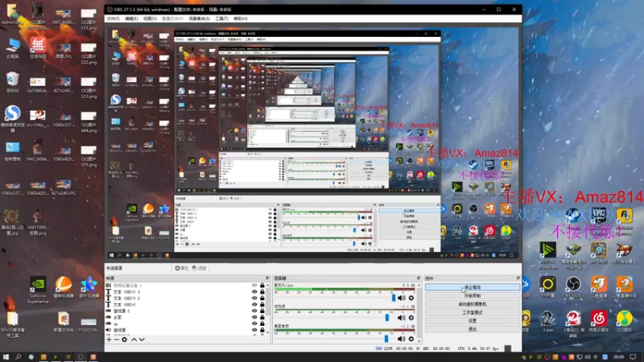Open the 工具(T) menu
The image size is (644, 362).
pyautogui.click(x=222, y=19)
